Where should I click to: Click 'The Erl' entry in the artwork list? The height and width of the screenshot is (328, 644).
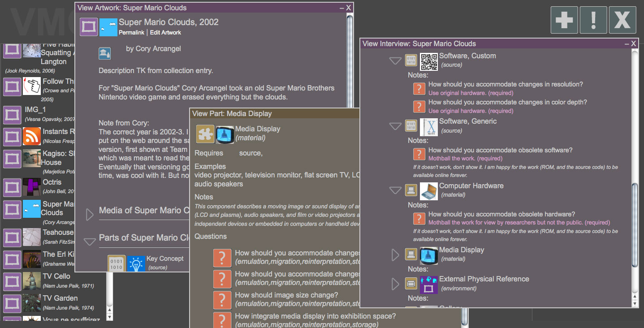[x=58, y=254]
